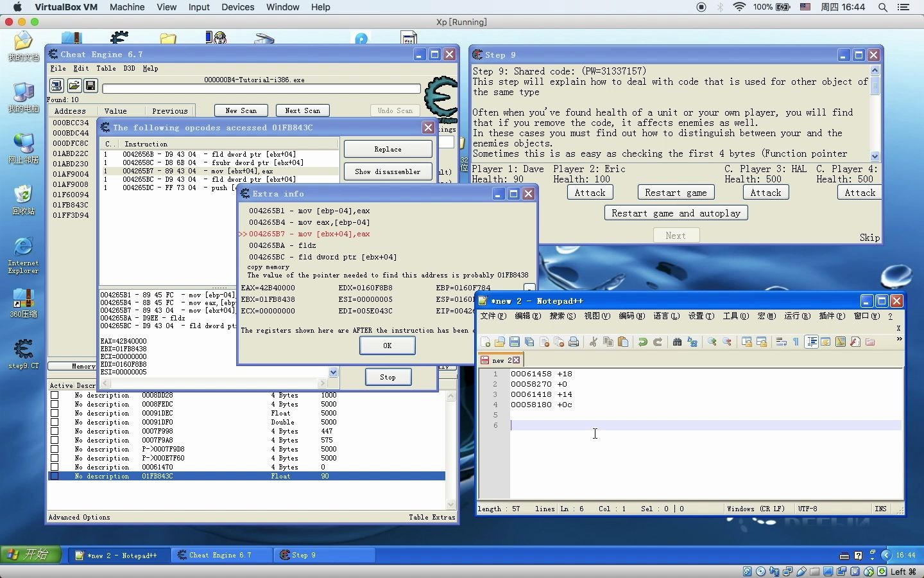924x578 pixels.
Task: Save the cheat table with the save icon
Action: (90, 85)
